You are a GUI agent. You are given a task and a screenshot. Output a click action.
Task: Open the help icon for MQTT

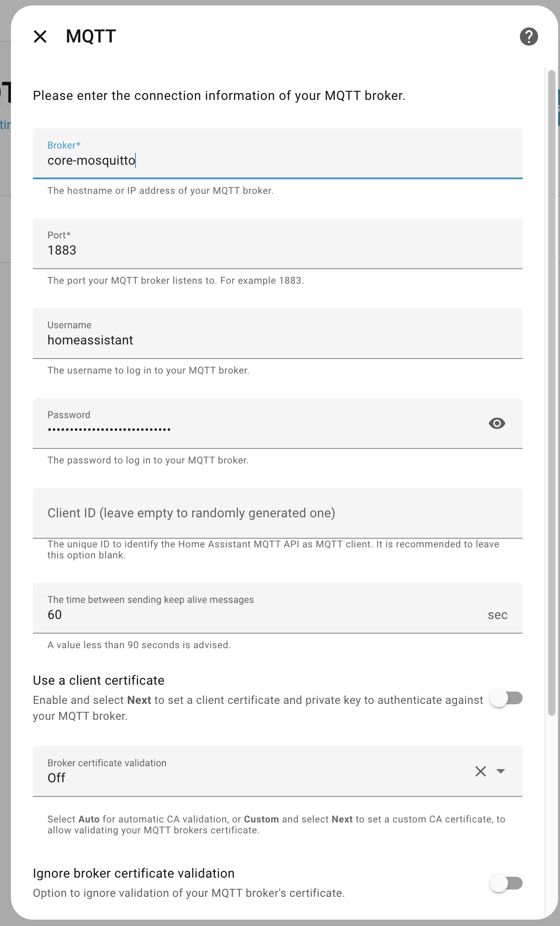pyautogui.click(x=529, y=36)
